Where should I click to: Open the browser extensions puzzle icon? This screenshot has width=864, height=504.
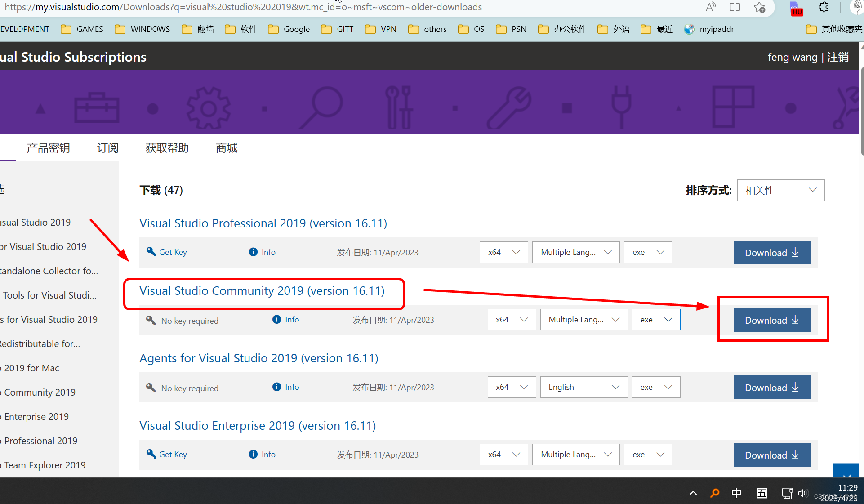tap(824, 7)
